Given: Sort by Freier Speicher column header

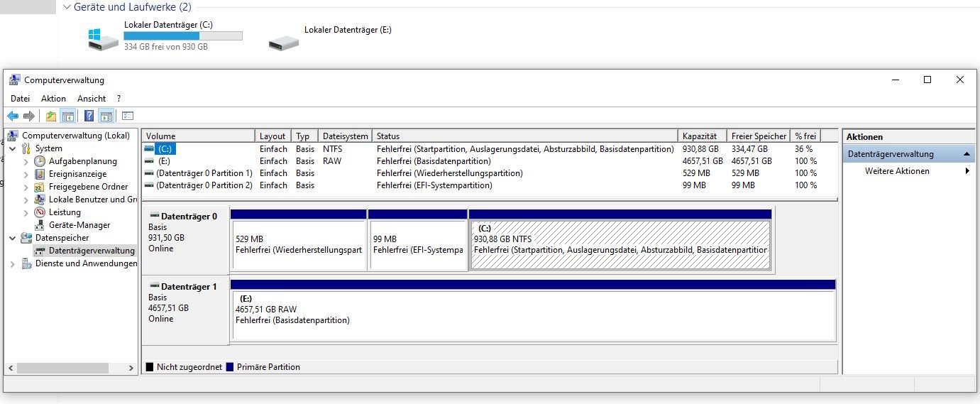Looking at the screenshot, I should point(759,136).
